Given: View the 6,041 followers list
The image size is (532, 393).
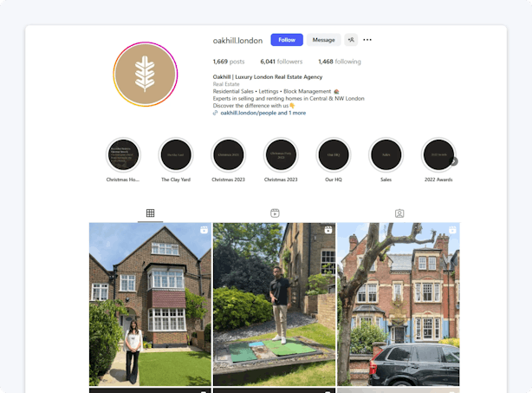Looking at the screenshot, I should [282, 62].
